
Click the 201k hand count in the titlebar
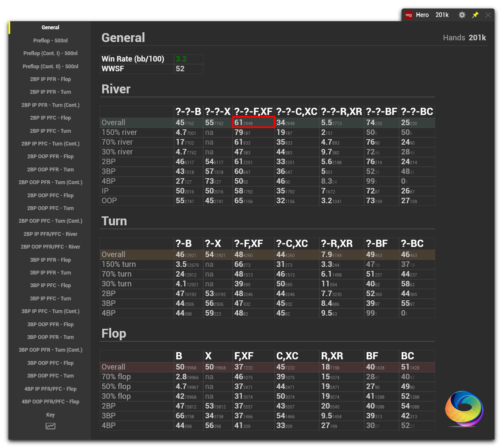tap(442, 14)
